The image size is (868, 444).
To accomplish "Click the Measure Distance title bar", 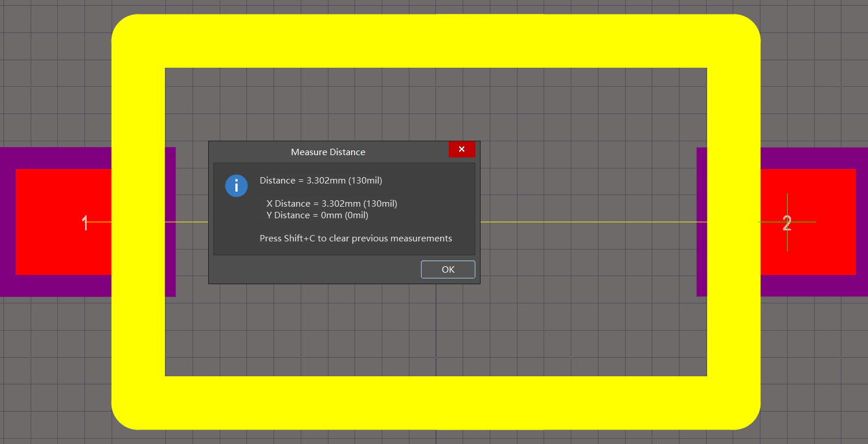I will click(328, 152).
